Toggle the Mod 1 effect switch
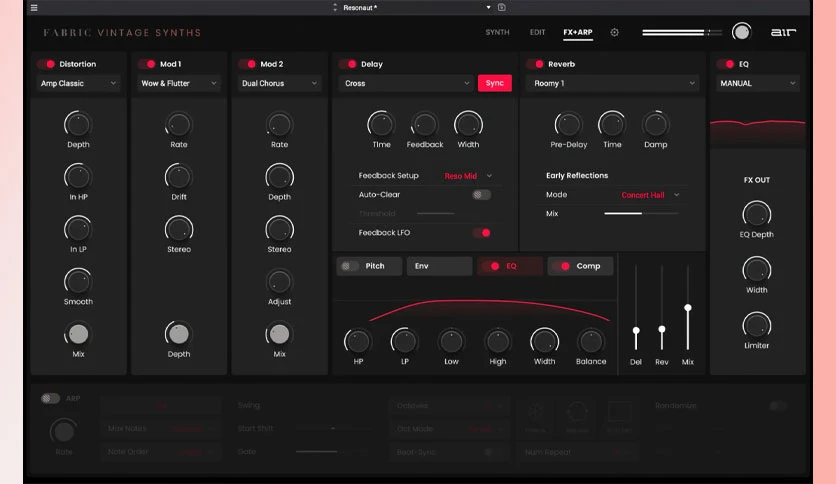This screenshot has height=484, width=836. pyautogui.click(x=147, y=64)
